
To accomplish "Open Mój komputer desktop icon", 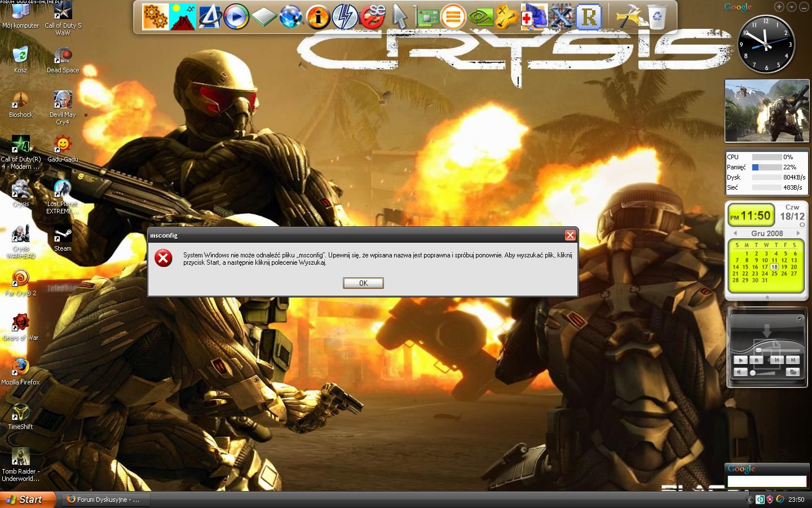I will (20, 16).
